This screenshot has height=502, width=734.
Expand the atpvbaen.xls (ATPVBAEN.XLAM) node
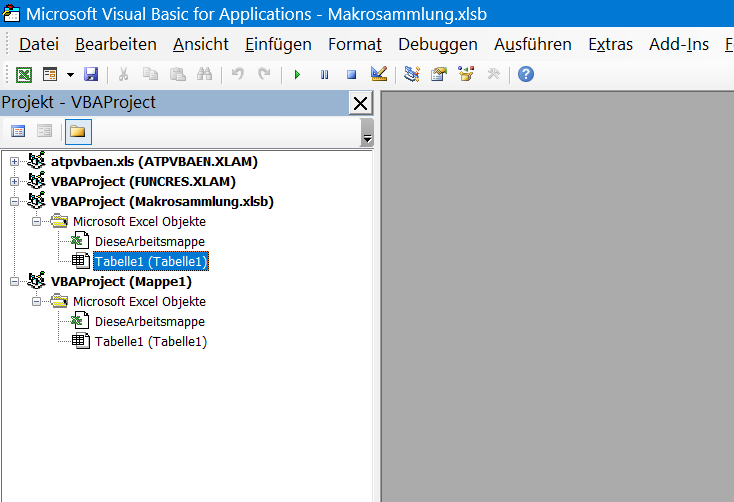point(15,162)
